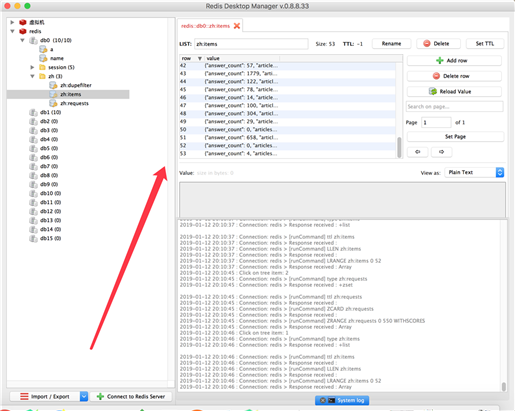
Task: Select row 42 in the list table
Action: pyautogui.click(x=288, y=66)
